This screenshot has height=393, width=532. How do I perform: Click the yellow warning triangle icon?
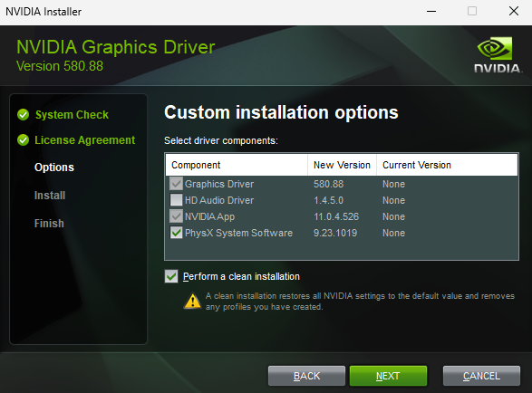click(193, 301)
